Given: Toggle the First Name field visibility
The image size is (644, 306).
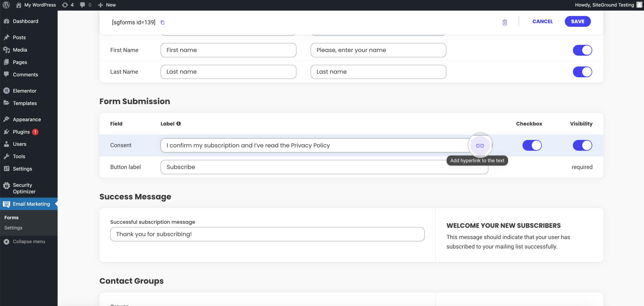Looking at the screenshot, I should (x=582, y=50).
